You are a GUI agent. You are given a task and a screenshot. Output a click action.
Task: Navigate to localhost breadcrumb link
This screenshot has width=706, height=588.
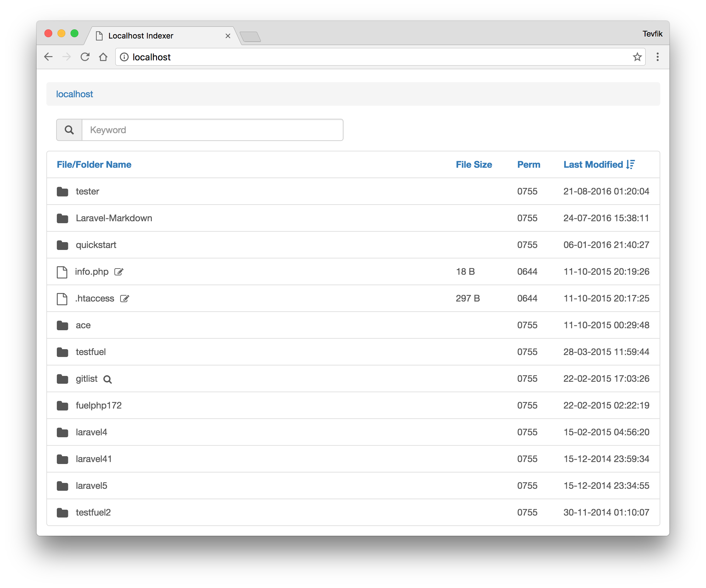[74, 94]
